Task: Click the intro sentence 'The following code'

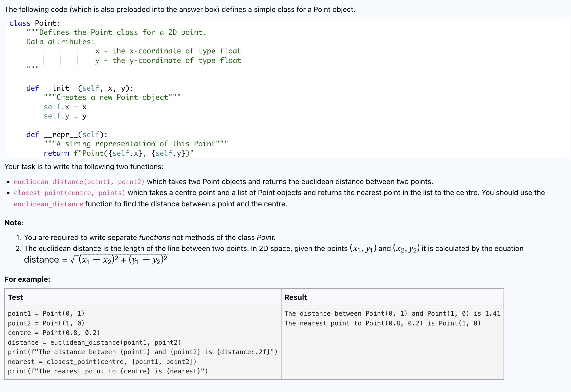Action: tap(180, 9)
